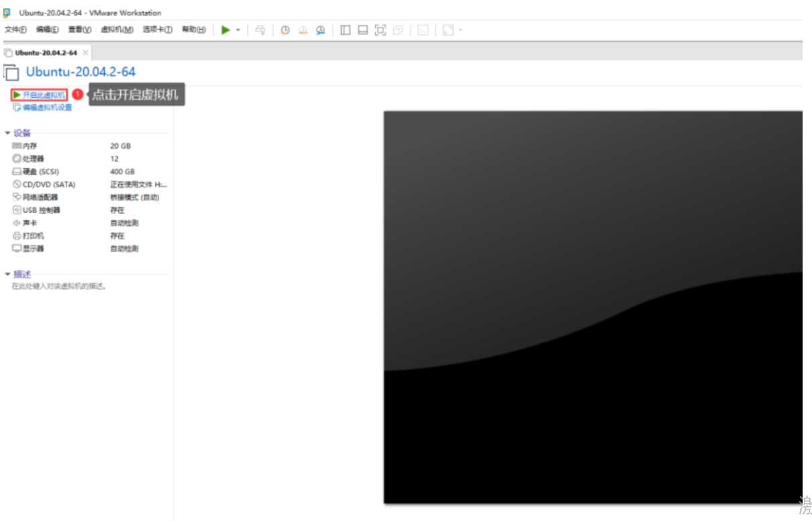
Task: Open the 文件(F) menu
Action: 15,30
